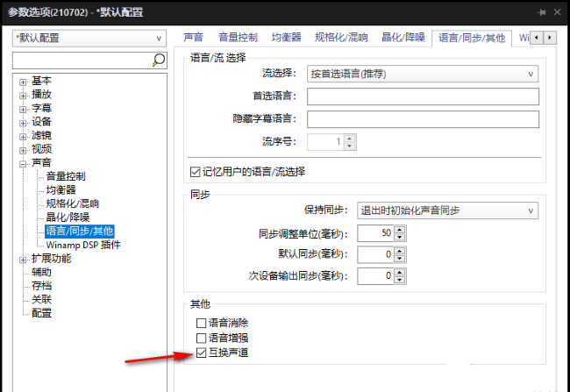Viewport: 570px width, 392px height.
Task: Switch to the 晶化/降噪 tab
Action: click(x=403, y=37)
